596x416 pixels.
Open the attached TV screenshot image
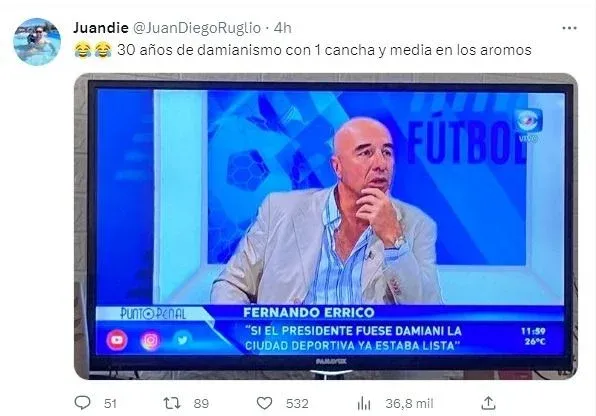(326, 226)
